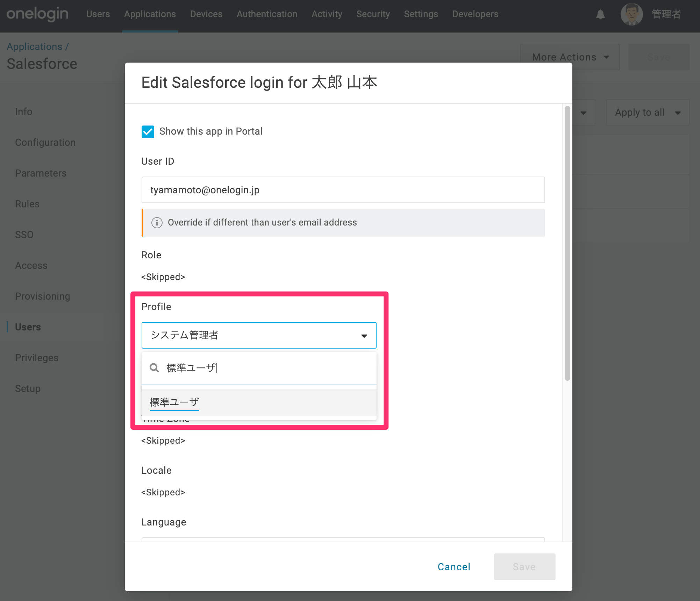Open the notifications bell

600,14
